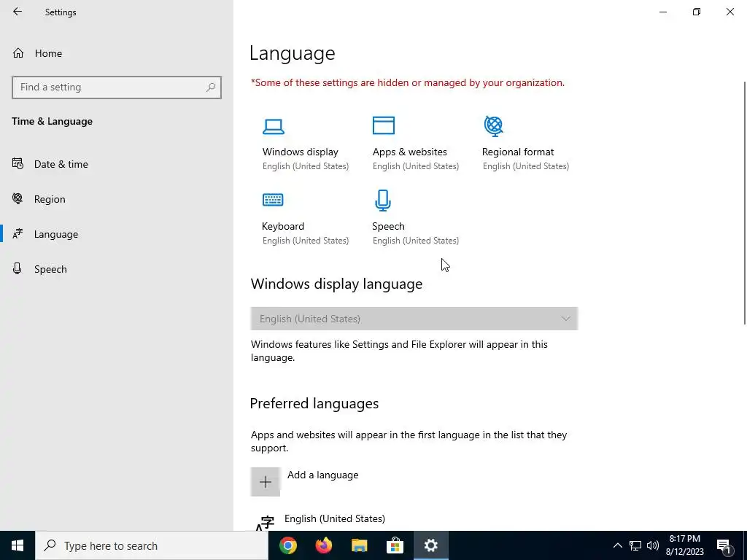Click the Settings gear in taskbar
747x560 pixels.
(430, 545)
